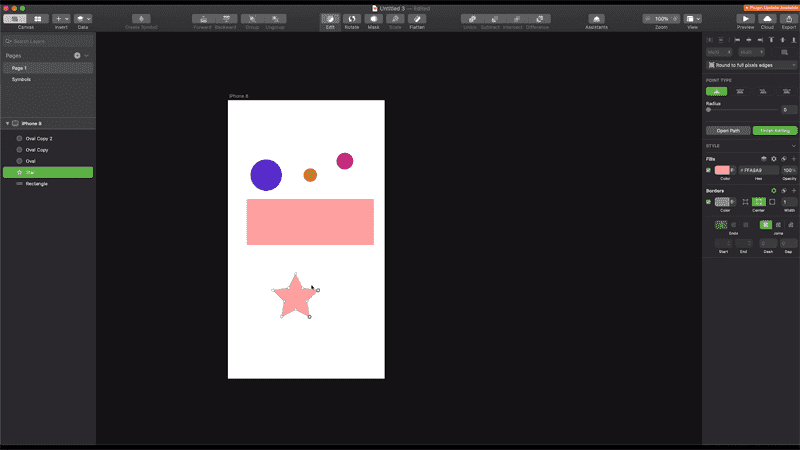
Task: Send layer Backward using toolbar icon
Action: tap(226, 19)
